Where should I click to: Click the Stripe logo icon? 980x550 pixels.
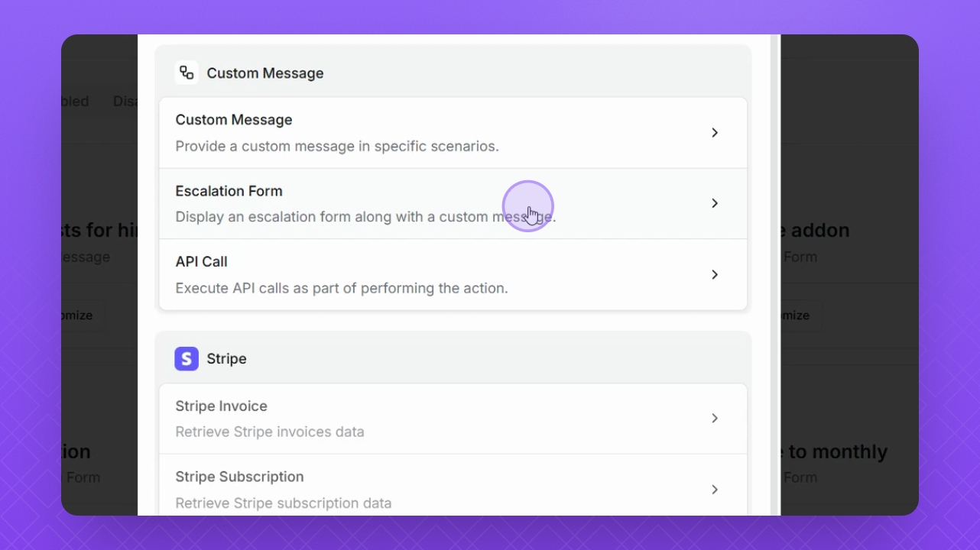(x=187, y=358)
